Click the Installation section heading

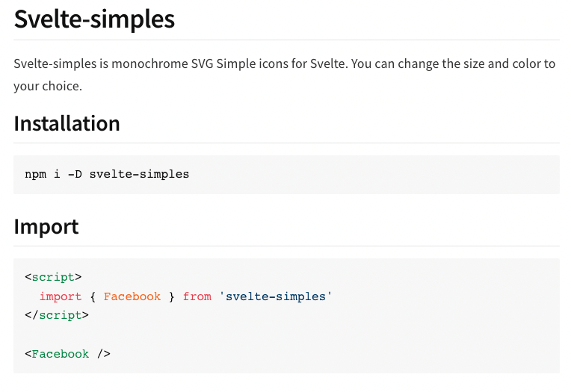(x=67, y=123)
